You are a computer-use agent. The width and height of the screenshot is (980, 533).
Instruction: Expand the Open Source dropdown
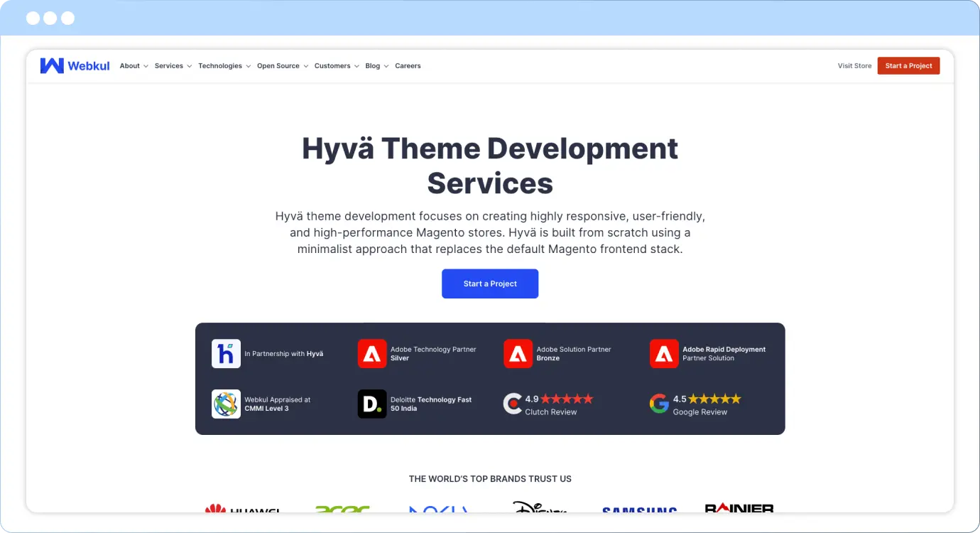278,65
